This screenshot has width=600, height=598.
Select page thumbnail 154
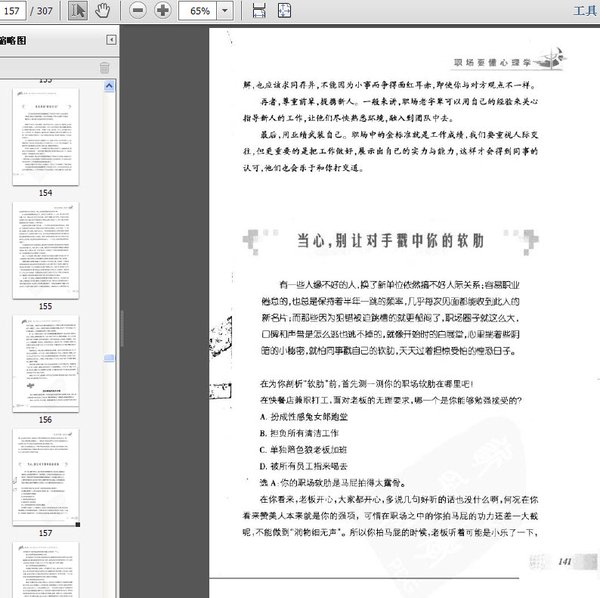click(46, 137)
